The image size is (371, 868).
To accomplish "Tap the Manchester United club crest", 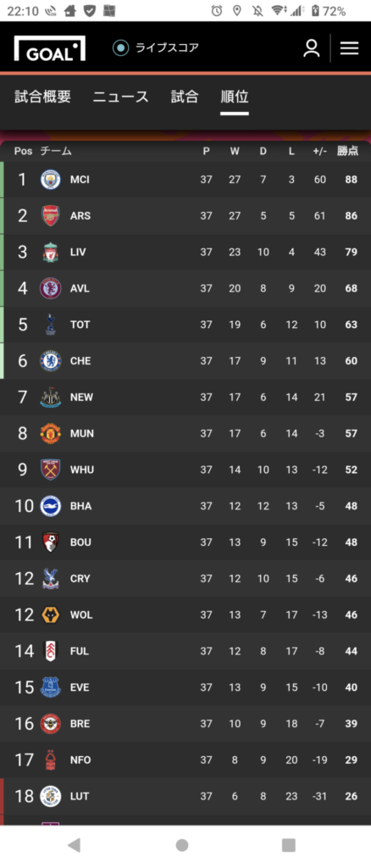I will point(51,433).
